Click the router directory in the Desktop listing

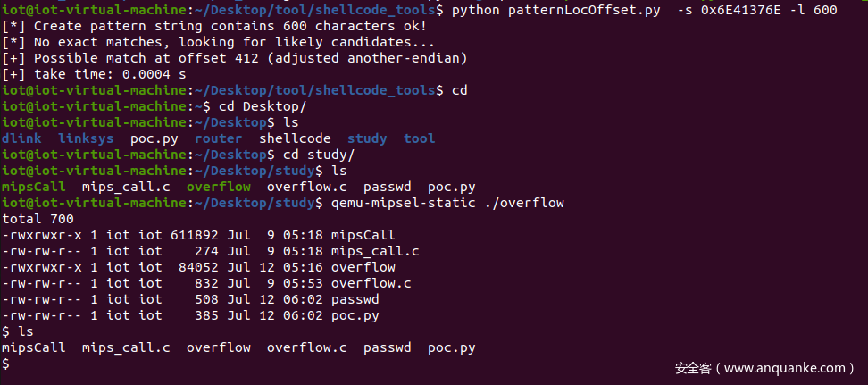[218, 138]
